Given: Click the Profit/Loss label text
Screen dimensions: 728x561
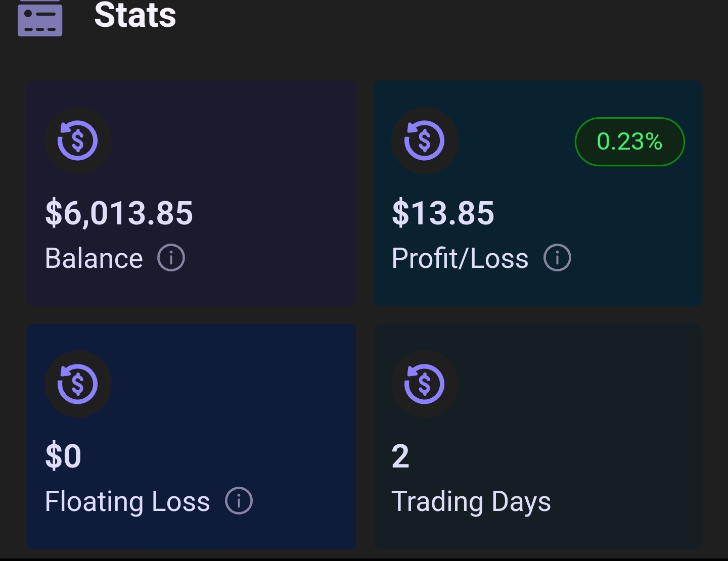Looking at the screenshot, I should [x=460, y=258].
